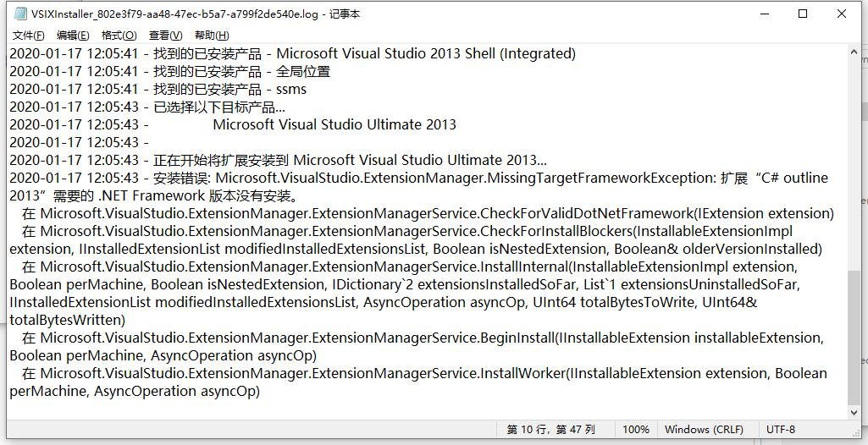Open the 格式(O) menu

pos(119,36)
